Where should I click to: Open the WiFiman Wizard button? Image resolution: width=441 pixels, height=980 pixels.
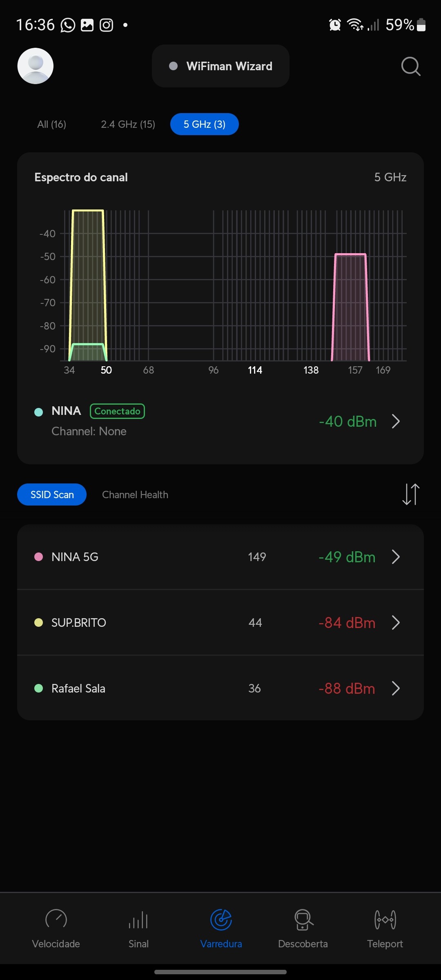[220, 66]
